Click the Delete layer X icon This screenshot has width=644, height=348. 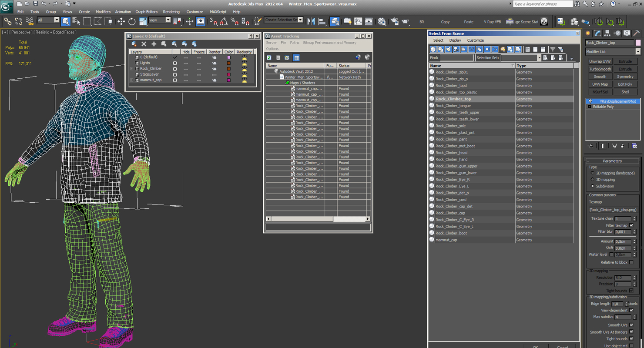tap(144, 44)
